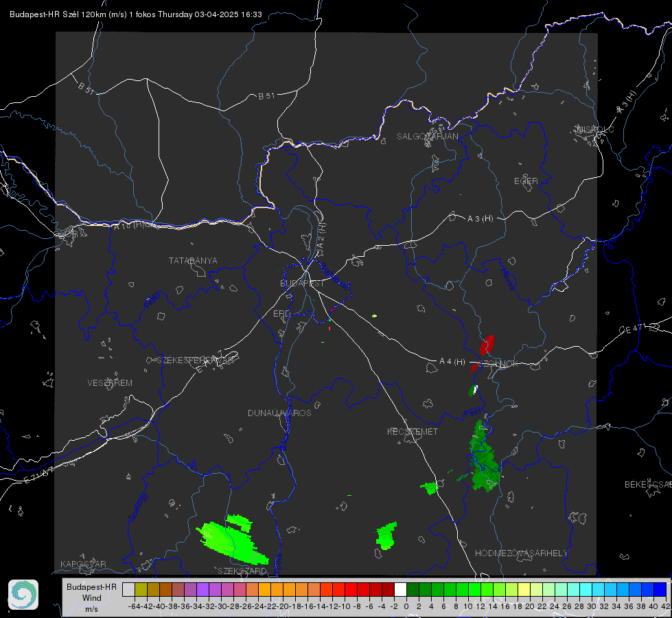The height and width of the screenshot is (618, 672).
Task: Select the SZEKESFEHERVAR city label
Action: (x=196, y=360)
